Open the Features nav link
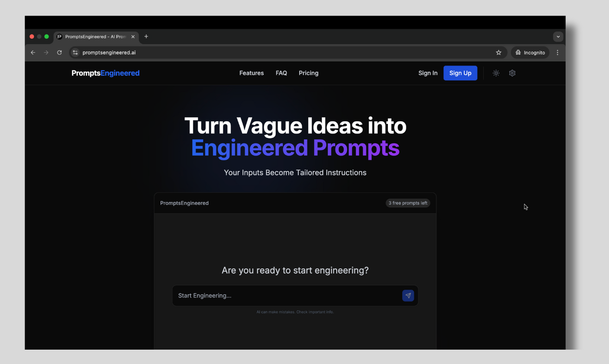This screenshot has height=364, width=609. point(252,73)
